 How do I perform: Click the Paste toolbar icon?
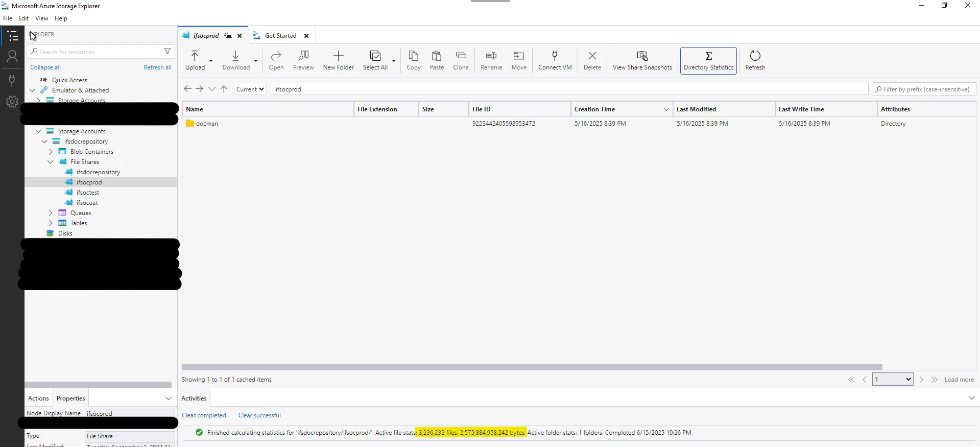pos(437,60)
